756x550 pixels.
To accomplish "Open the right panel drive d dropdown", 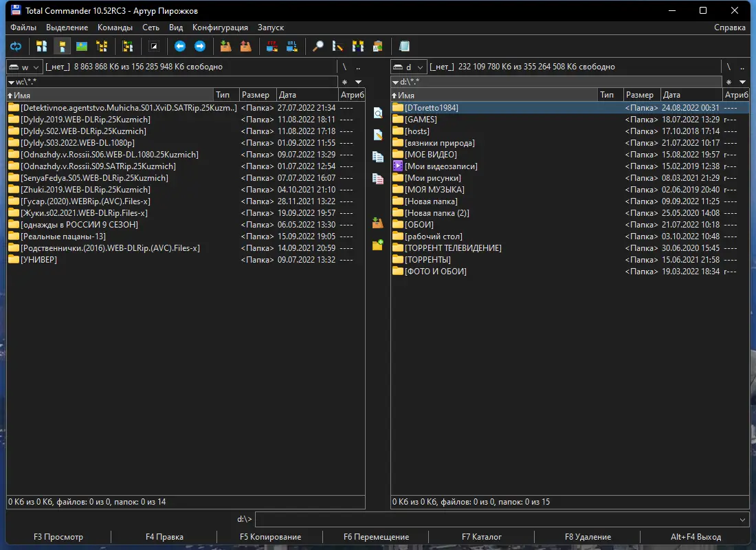I will [408, 67].
